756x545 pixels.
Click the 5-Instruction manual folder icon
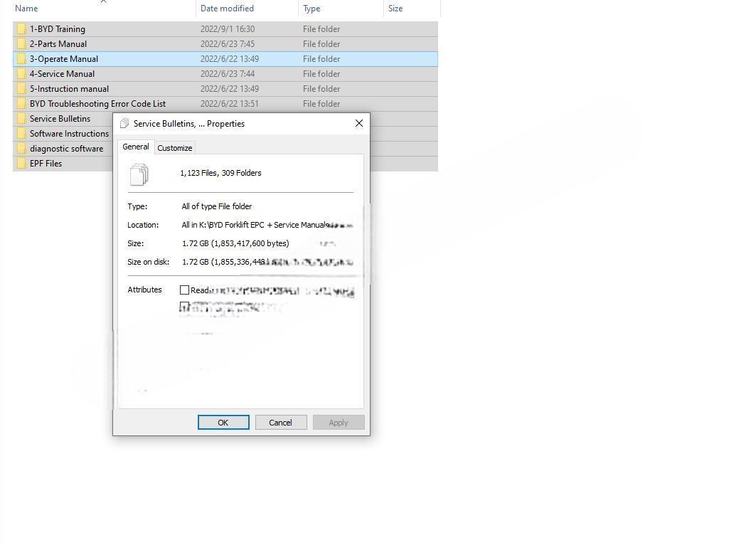tap(21, 89)
